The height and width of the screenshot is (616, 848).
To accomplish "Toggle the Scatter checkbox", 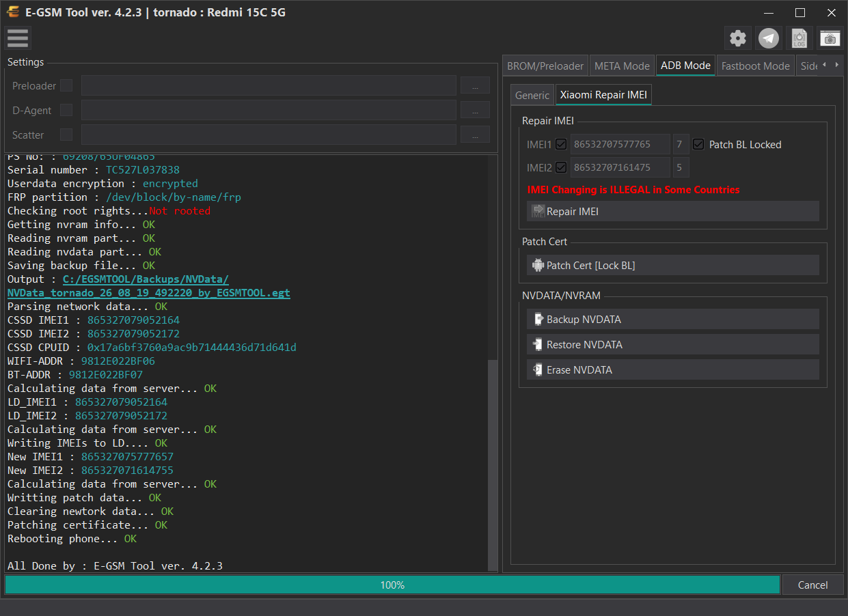I will [x=66, y=135].
